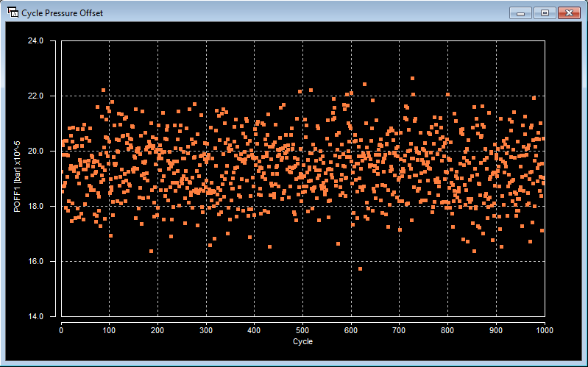
Task: Pick the highest data point above 22.0
Action: pyautogui.click(x=412, y=78)
